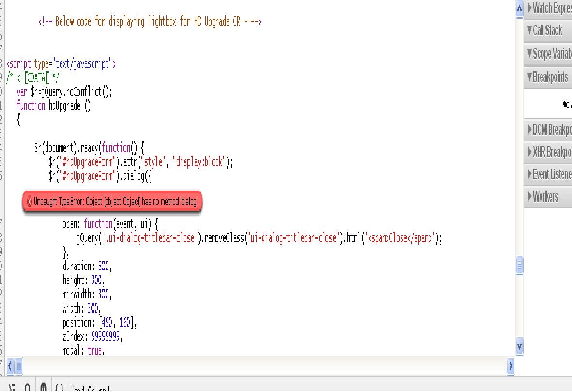Click the 'Below code for displaying lightbox' comment

point(150,21)
